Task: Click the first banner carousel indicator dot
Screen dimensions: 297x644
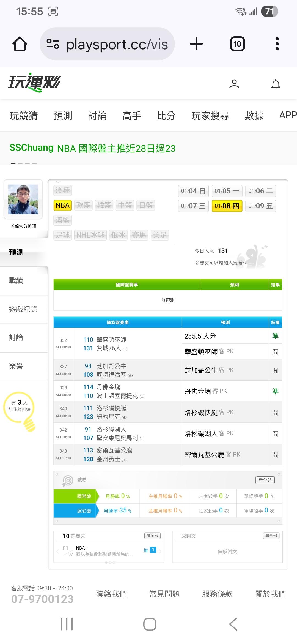Action: click(x=13, y=163)
